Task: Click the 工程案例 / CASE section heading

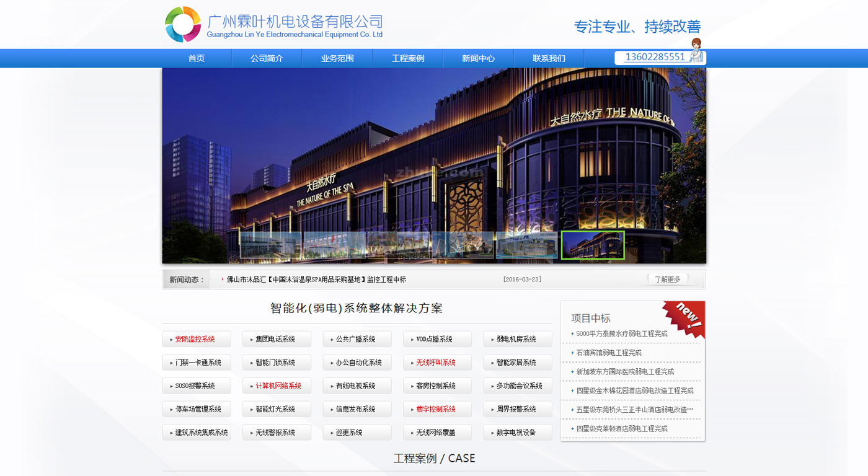Action: click(435, 459)
